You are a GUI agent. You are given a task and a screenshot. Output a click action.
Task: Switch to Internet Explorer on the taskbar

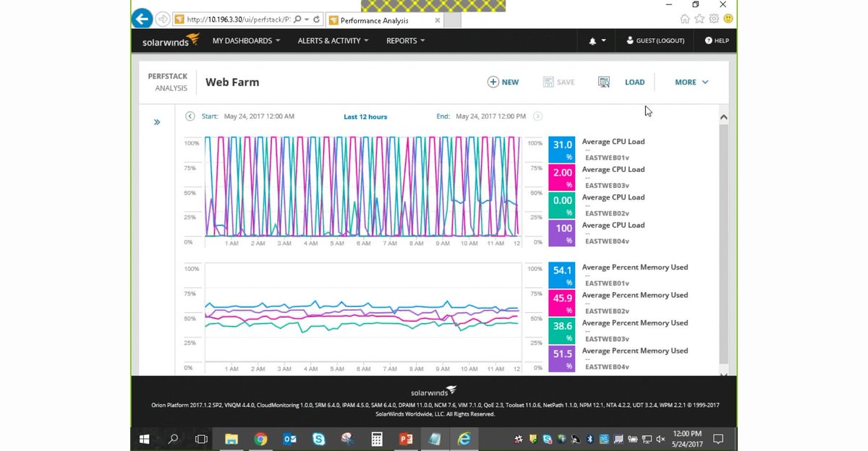click(464, 439)
